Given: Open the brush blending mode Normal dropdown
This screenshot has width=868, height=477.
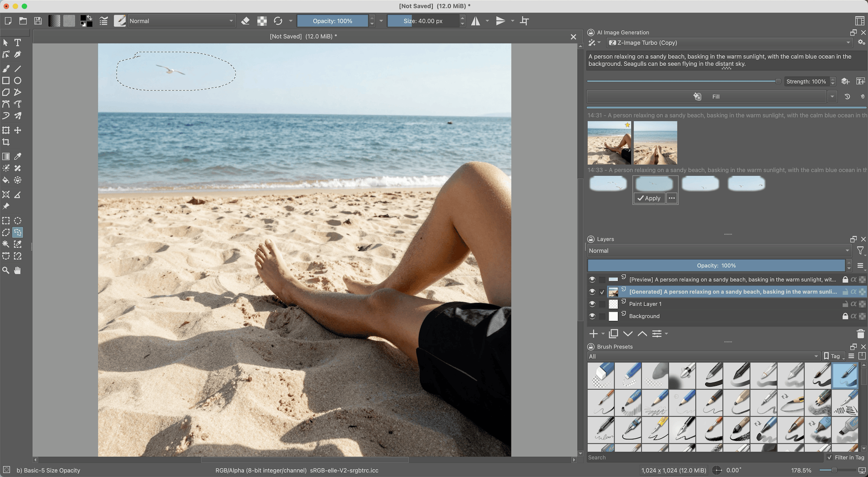Looking at the screenshot, I should pos(181,21).
